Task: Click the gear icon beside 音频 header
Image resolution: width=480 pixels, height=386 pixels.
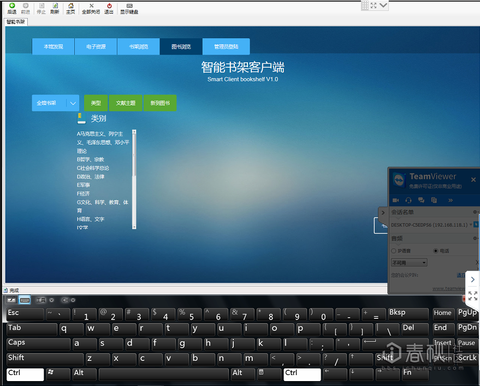Action: point(475,238)
